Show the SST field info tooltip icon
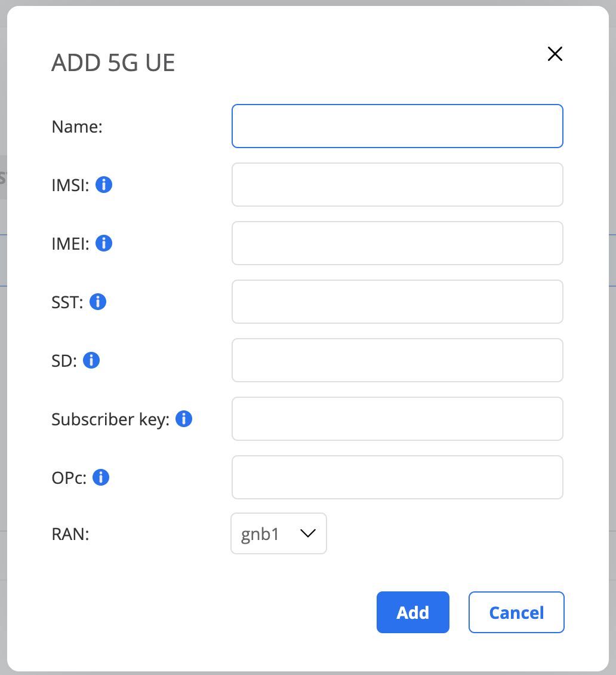Image resolution: width=616 pixels, height=675 pixels. coord(98,302)
